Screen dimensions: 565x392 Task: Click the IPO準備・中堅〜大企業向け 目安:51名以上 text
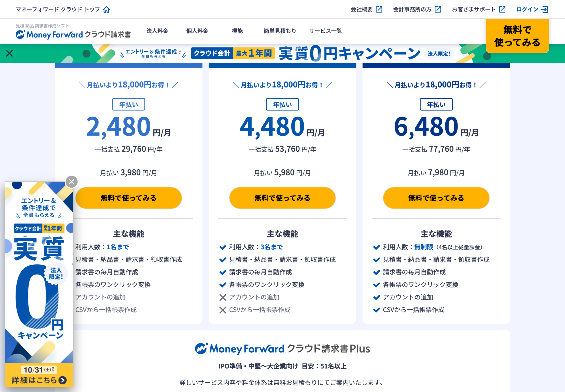click(x=282, y=366)
